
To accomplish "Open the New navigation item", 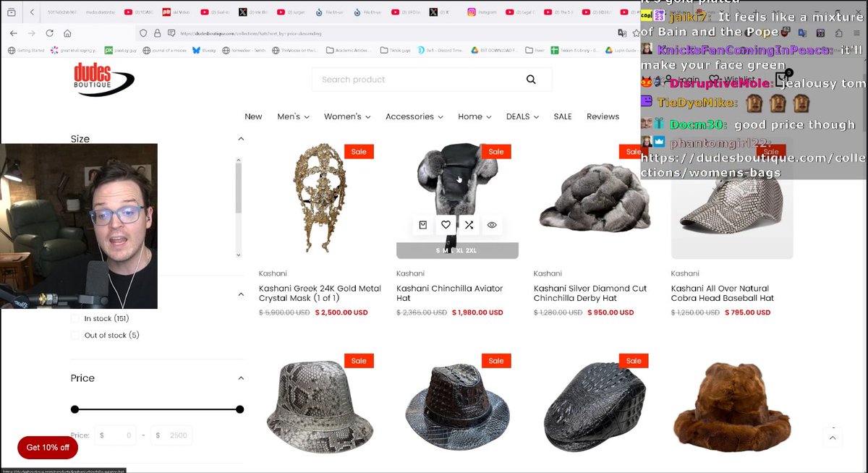I will (253, 116).
